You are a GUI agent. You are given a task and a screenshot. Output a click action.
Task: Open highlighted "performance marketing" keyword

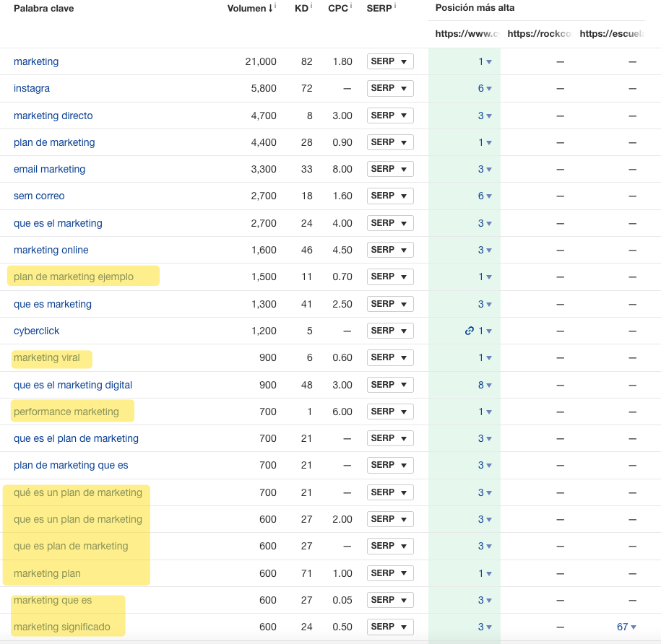[x=66, y=412]
